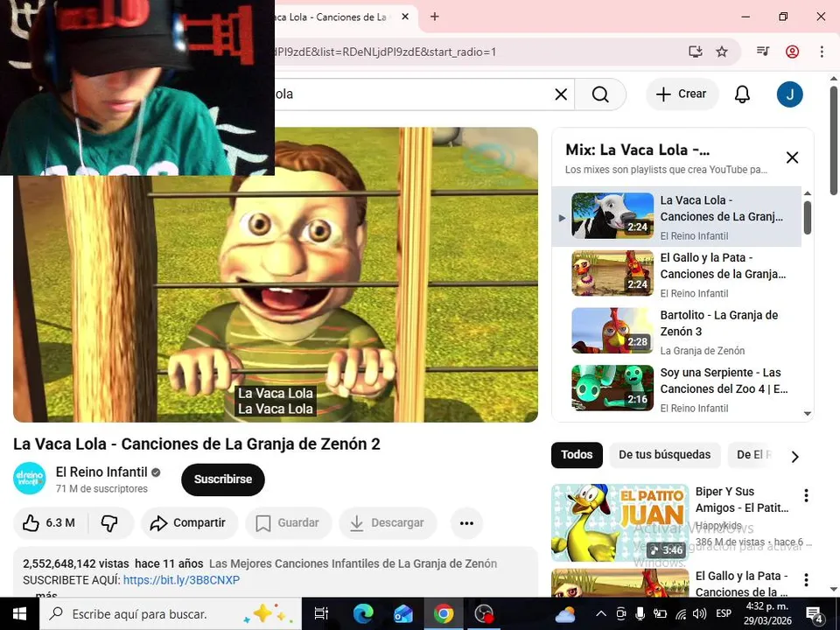Click the Suscribirse button
This screenshot has width=840, height=630.
click(223, 479)
